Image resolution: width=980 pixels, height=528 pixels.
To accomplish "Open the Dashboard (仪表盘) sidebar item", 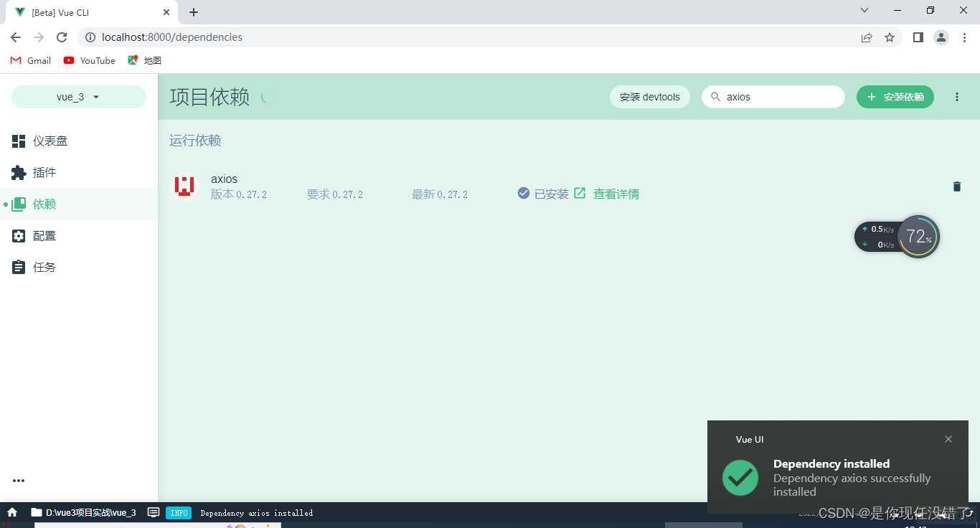I will 79,141.
